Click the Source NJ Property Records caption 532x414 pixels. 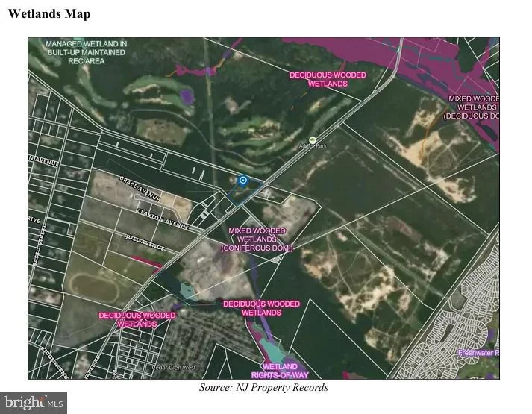click(263, 387)
